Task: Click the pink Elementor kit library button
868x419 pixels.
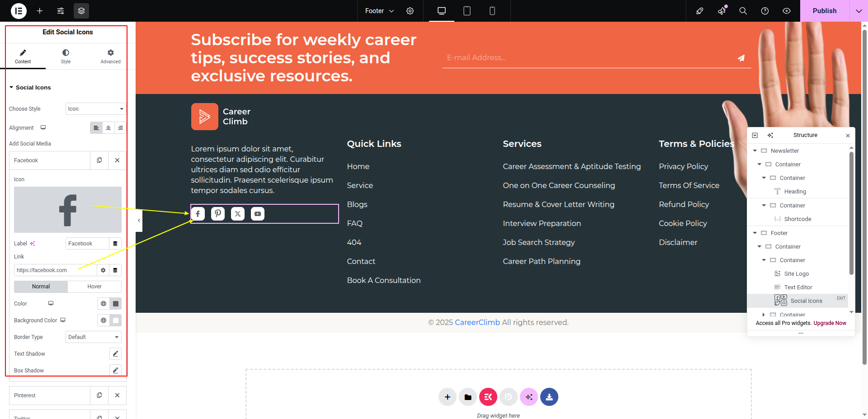Action: [x=488, y=397]
